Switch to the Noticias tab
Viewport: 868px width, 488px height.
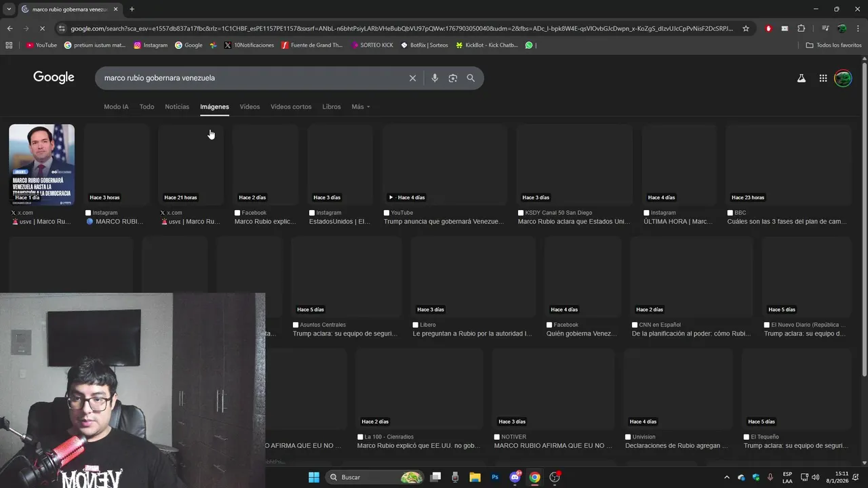point(177,106)
